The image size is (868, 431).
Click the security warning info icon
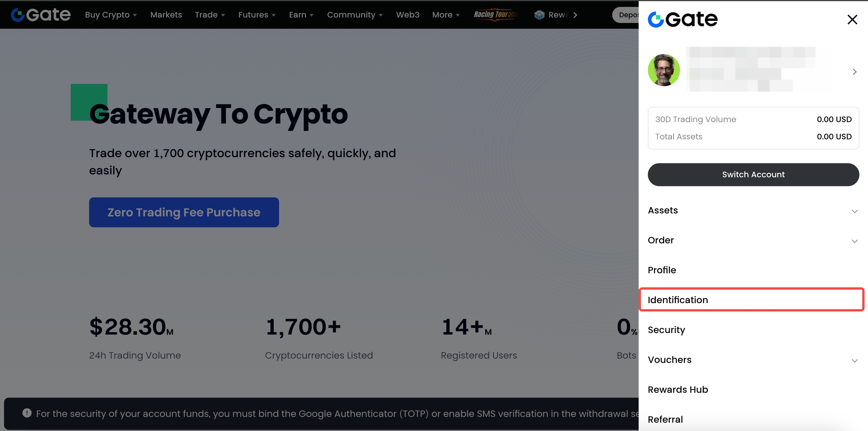coord(27,413)
